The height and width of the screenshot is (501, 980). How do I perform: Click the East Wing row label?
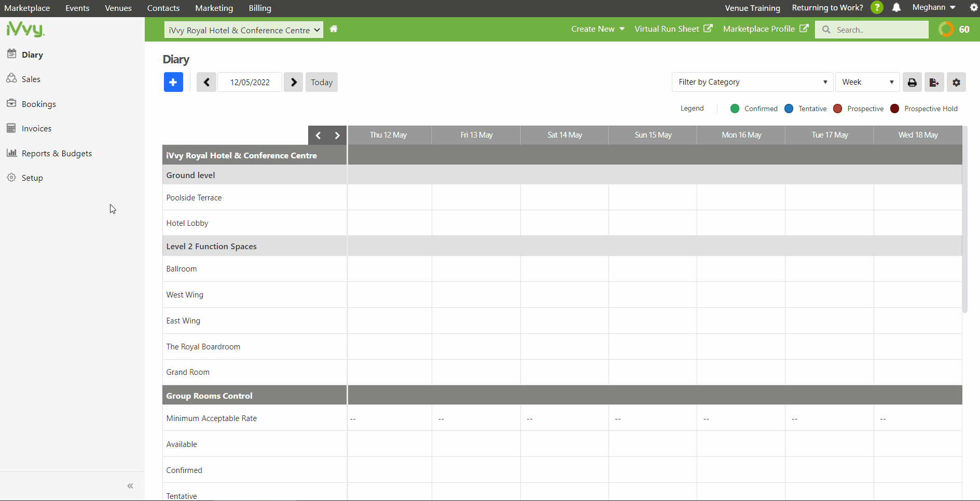183,321
